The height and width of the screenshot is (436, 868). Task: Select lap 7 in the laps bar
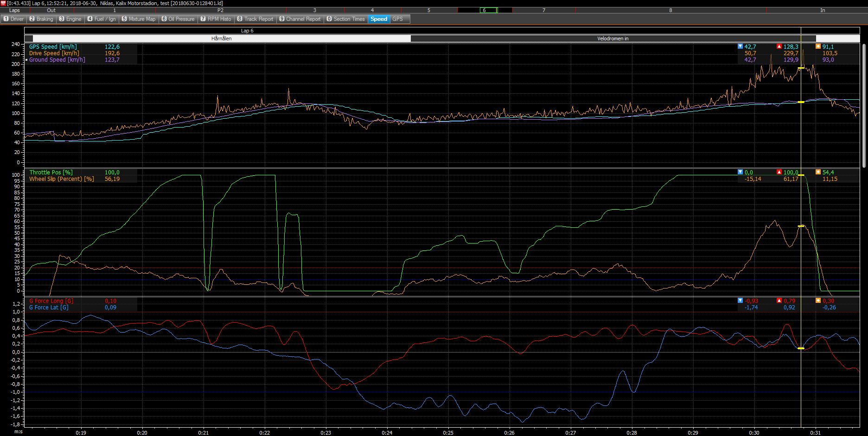point(543,10)
